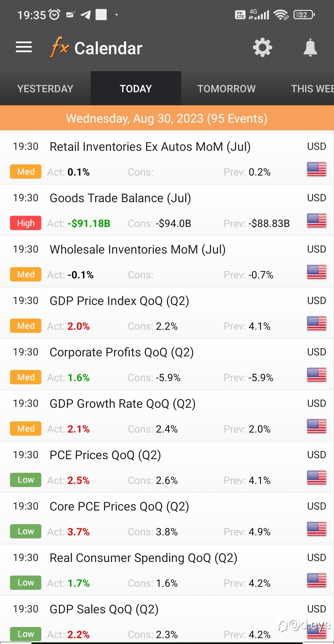Open calendar settings gear
334x644 pixels.
262,47
